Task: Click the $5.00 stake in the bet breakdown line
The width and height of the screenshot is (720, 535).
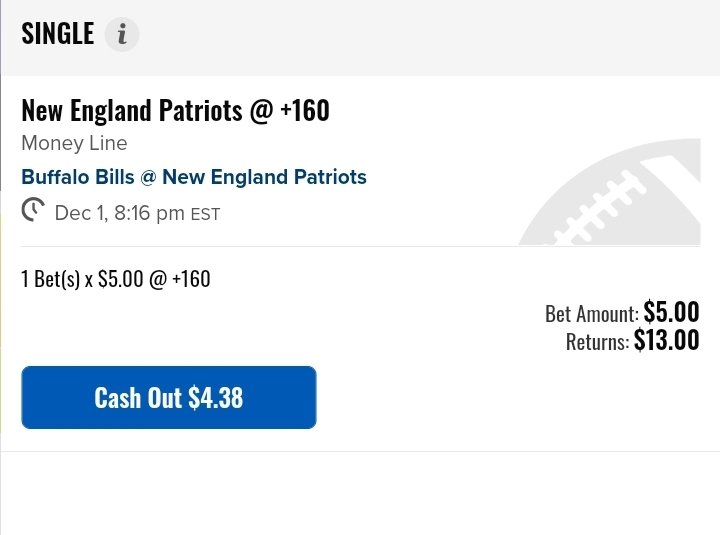Action: coord(121,279)
